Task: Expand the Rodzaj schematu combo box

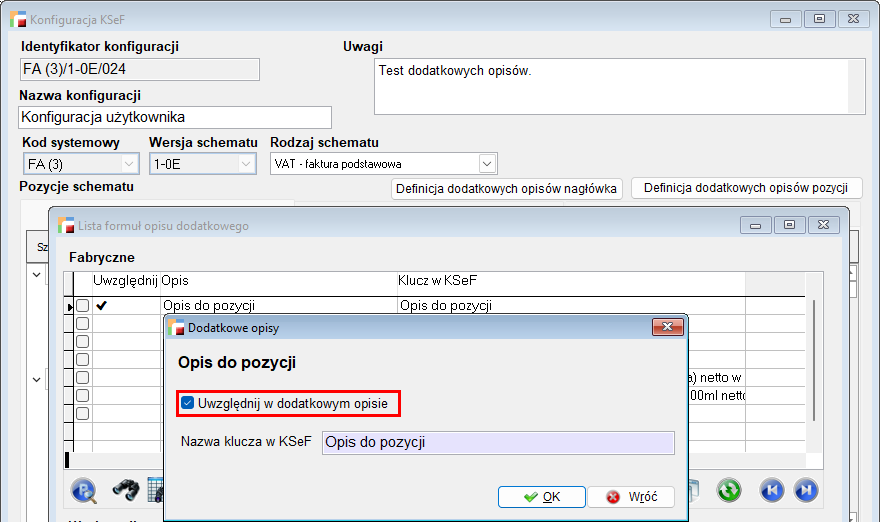Action: click(x=486, y=163)
